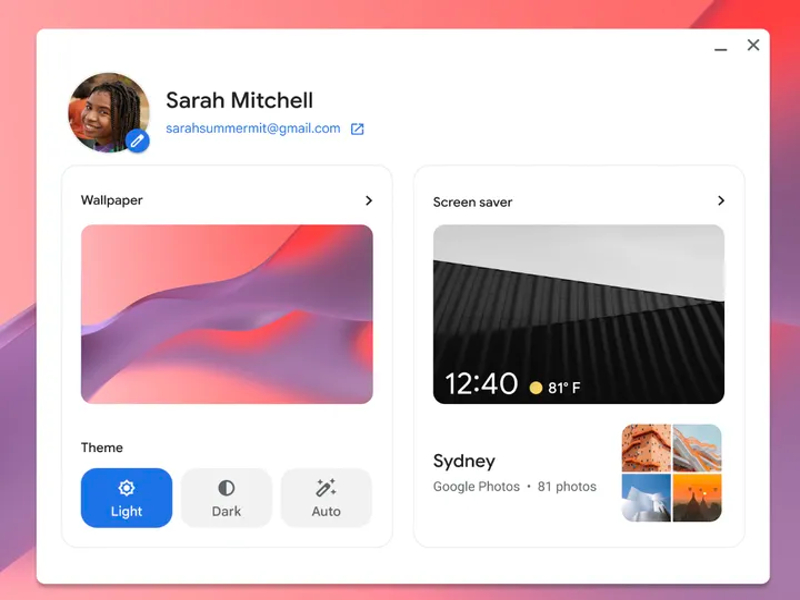Screen dimensions: 800x600
Task: Enable the Dark theme
Action: click(226, 497)
